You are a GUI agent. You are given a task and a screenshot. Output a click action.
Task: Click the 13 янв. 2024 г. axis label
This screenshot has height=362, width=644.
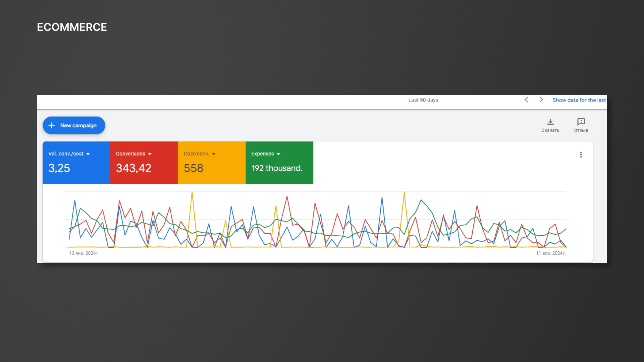[x=84, y=253]
